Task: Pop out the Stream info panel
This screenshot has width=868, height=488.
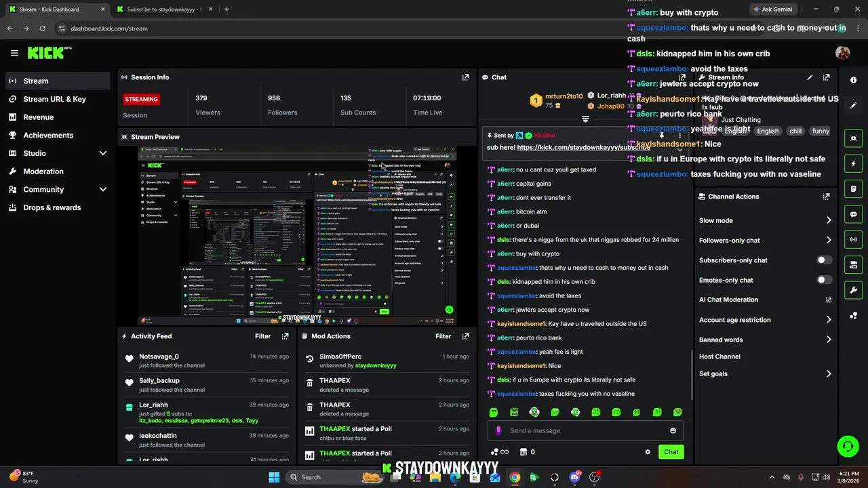Action: pos(826,77)
